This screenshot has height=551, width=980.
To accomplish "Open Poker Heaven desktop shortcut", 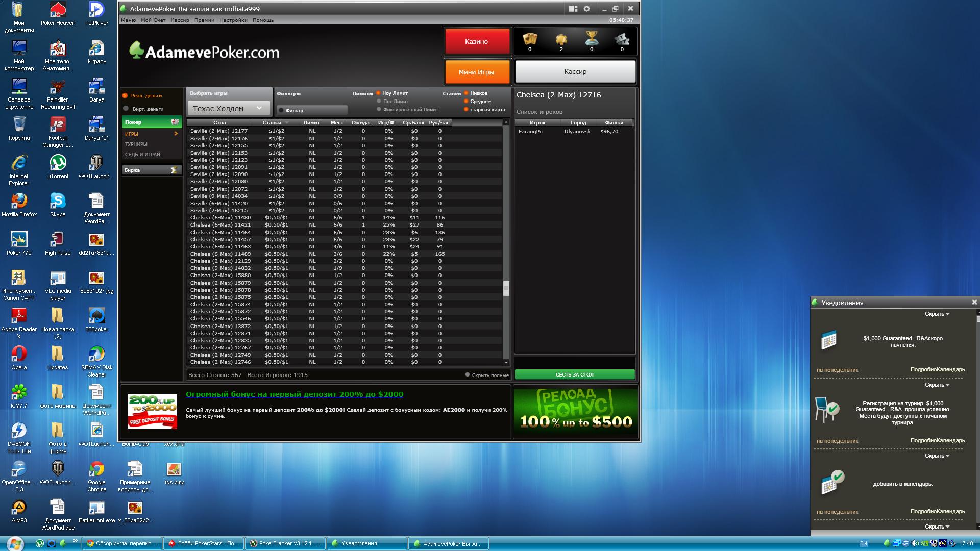I will pyautogui.click(x=58, y=14).
